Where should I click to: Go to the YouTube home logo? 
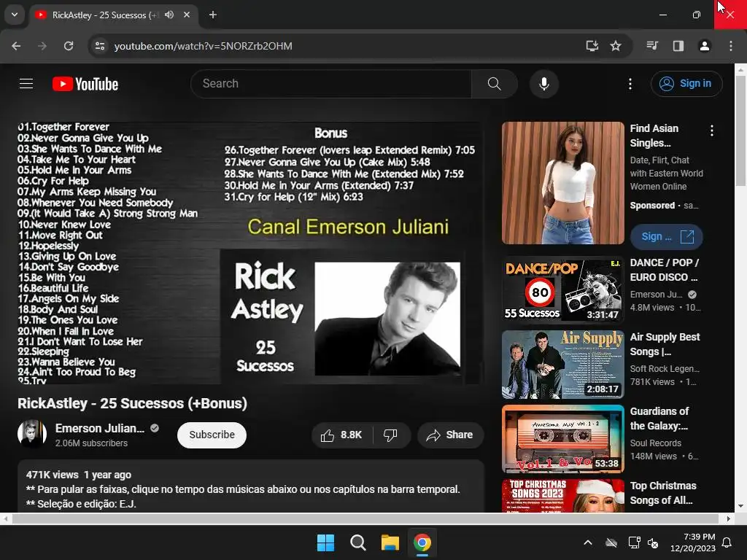point(85,84)
